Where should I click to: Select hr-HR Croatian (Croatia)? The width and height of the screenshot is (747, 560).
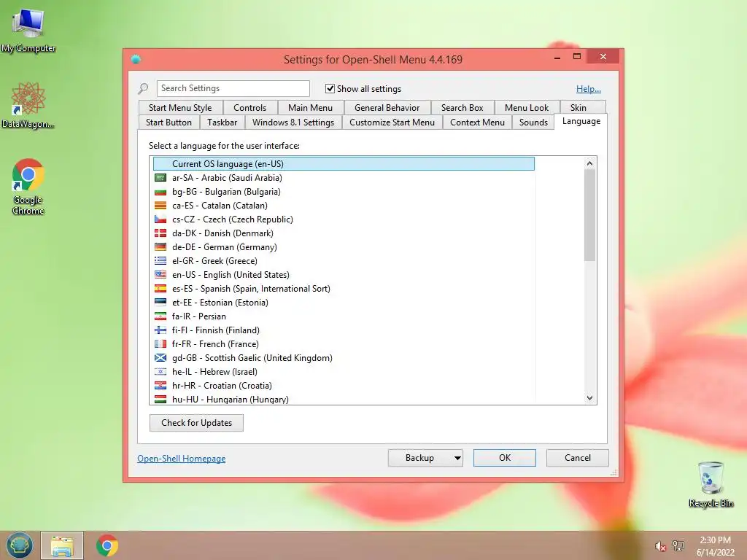tap(344, 385)
